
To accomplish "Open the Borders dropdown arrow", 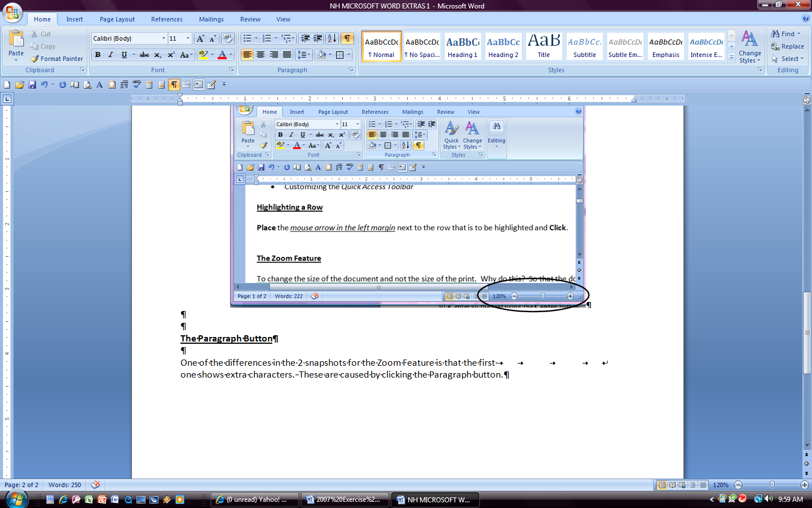I will click(348, 55).
